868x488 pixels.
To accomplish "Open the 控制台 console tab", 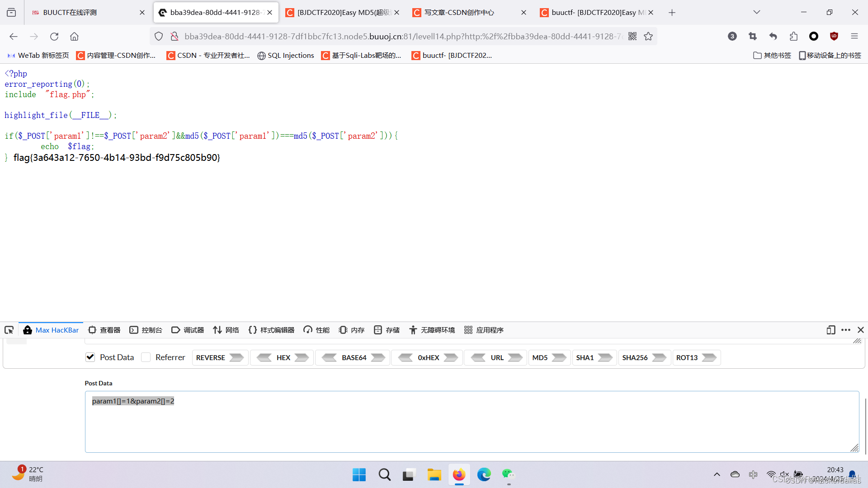I will click(146, 330).
